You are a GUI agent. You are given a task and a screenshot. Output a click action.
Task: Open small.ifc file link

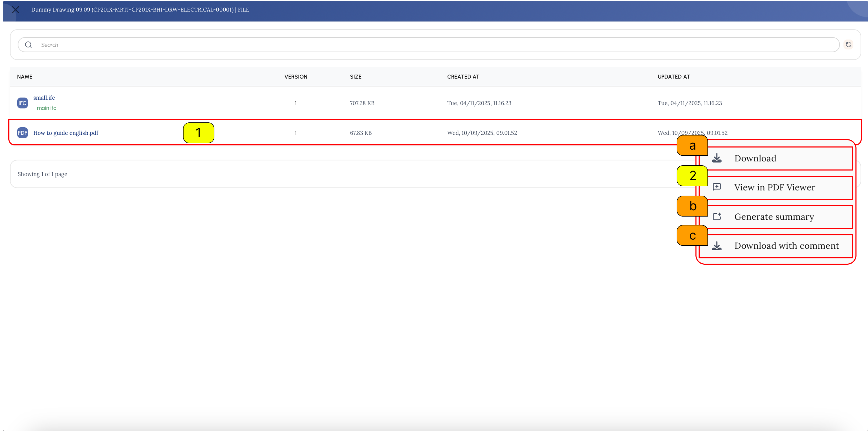pos(44,98)
